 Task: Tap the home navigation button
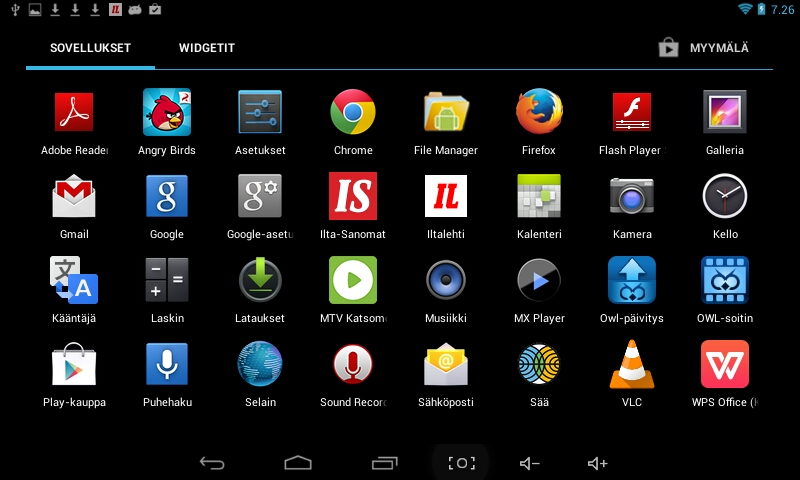tap(298, 463)
